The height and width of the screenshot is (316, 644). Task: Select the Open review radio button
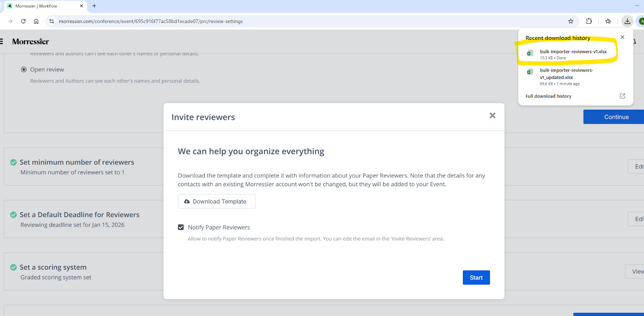[x=24, y=70]
